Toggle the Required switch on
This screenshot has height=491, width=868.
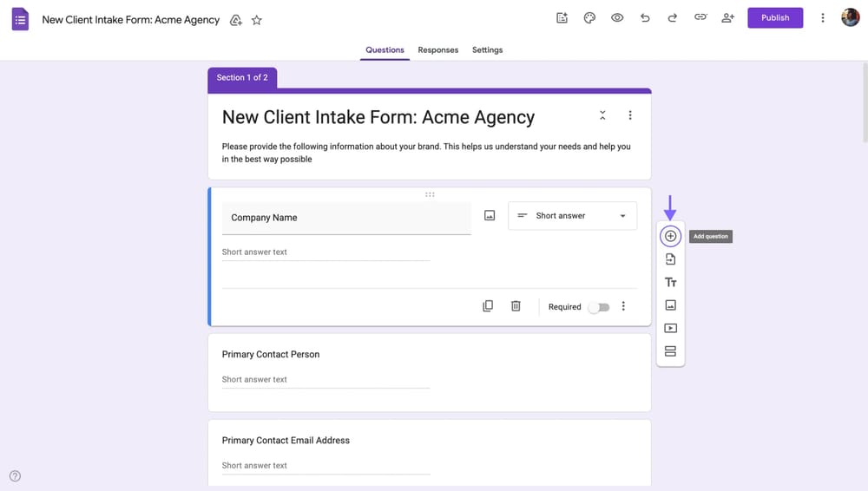tap(599, 307)
